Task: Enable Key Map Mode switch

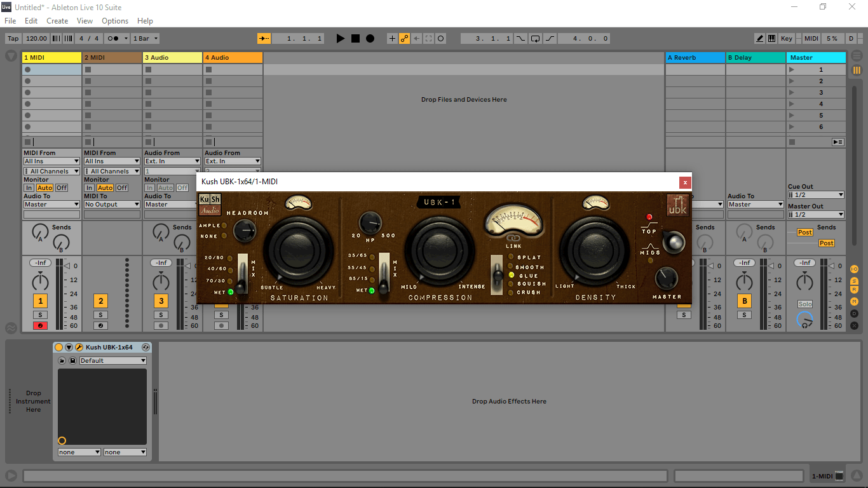Action: tap(786, 39)
